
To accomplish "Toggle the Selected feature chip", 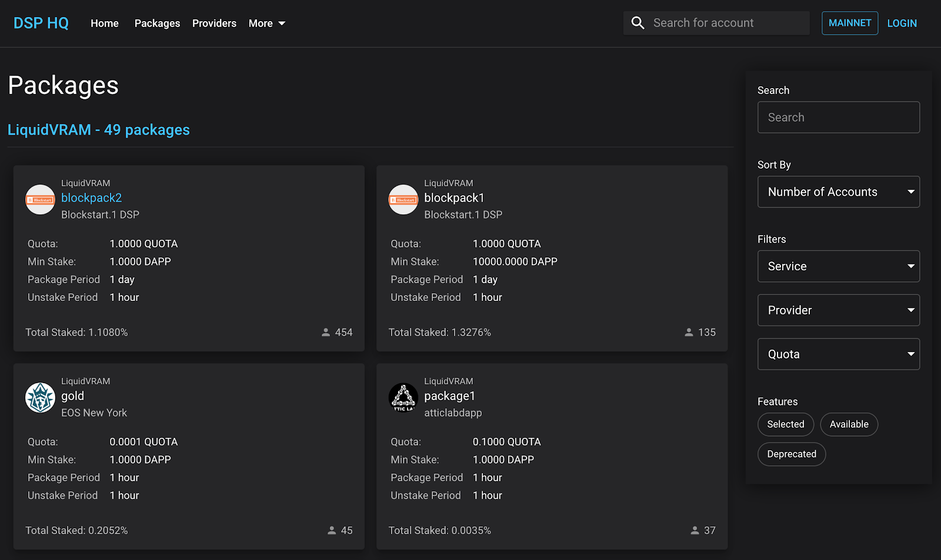I will (x=785, y=424).
